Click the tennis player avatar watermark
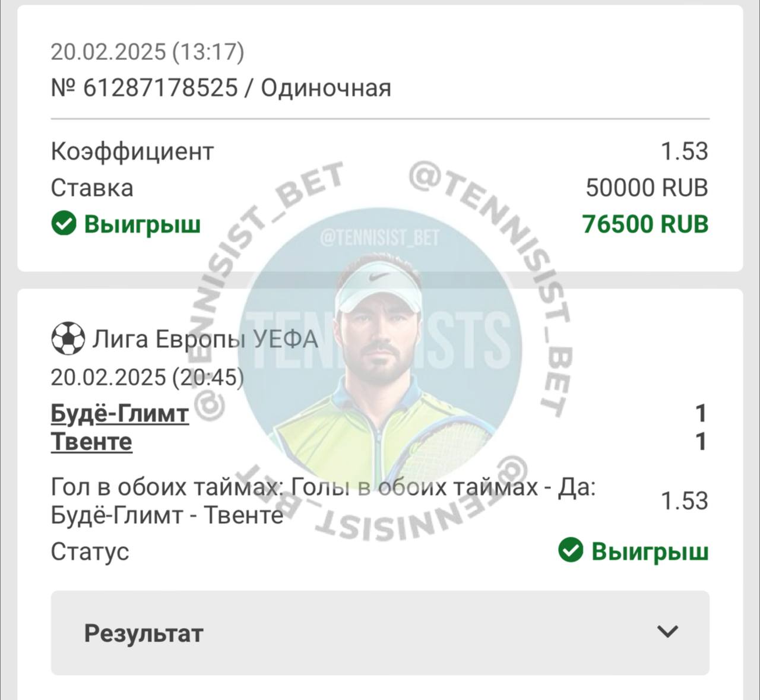This screenshot has height=700, width=760. pos(380,350)
